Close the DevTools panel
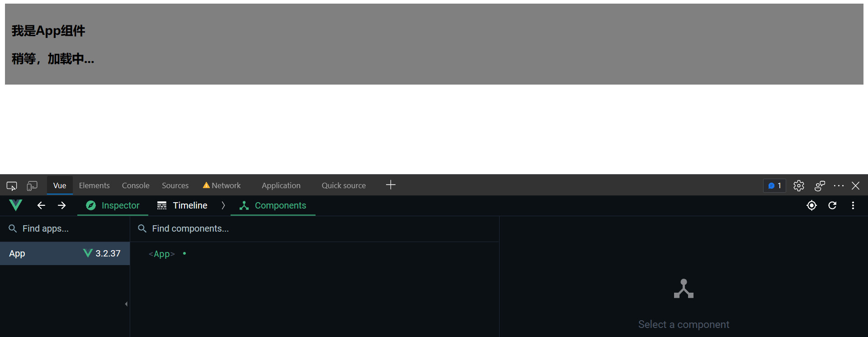 (856, 185)
